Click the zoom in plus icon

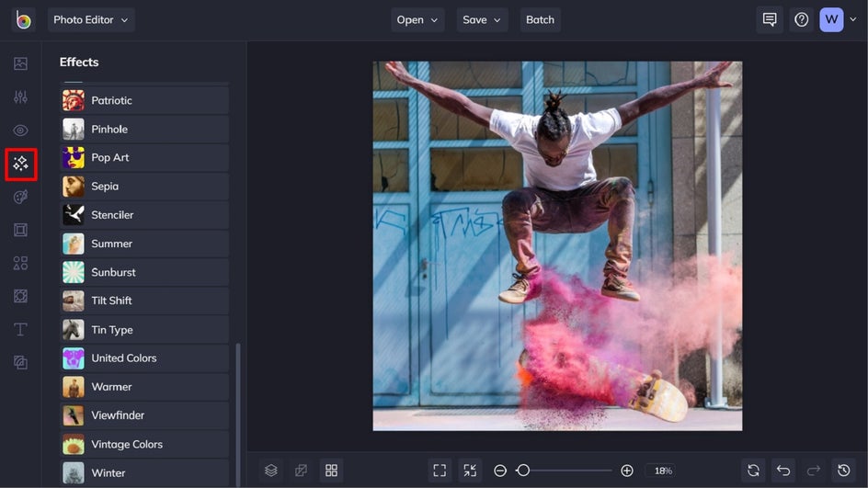(x=627, y=471)
